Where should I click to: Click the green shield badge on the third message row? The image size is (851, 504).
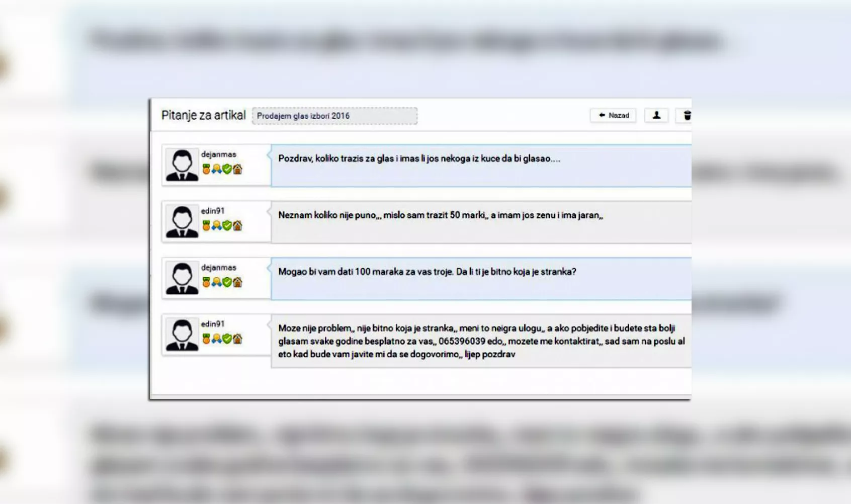[x=227, y=282]
